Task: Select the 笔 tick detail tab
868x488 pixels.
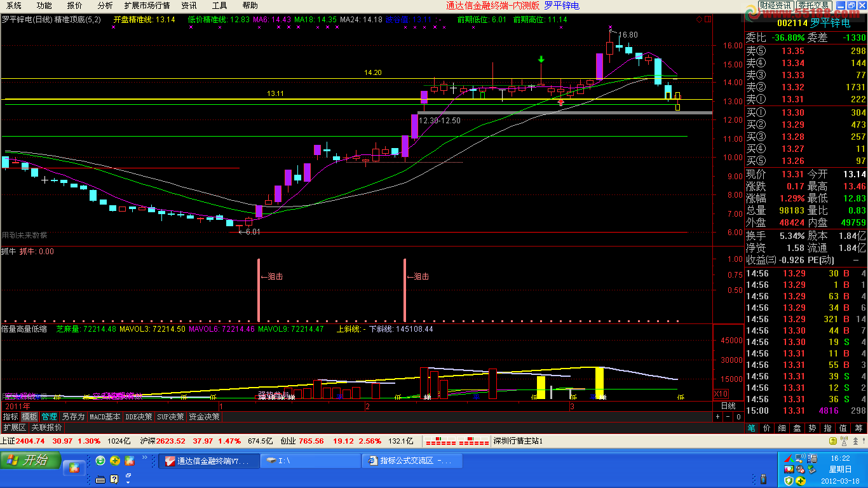Action: click(x=751, y=428)
